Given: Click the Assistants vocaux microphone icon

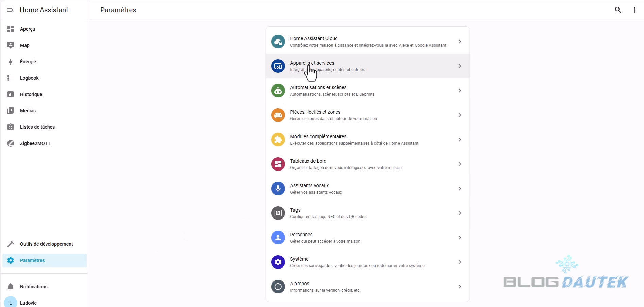Looking at the screenshot, I should (278, 189).
